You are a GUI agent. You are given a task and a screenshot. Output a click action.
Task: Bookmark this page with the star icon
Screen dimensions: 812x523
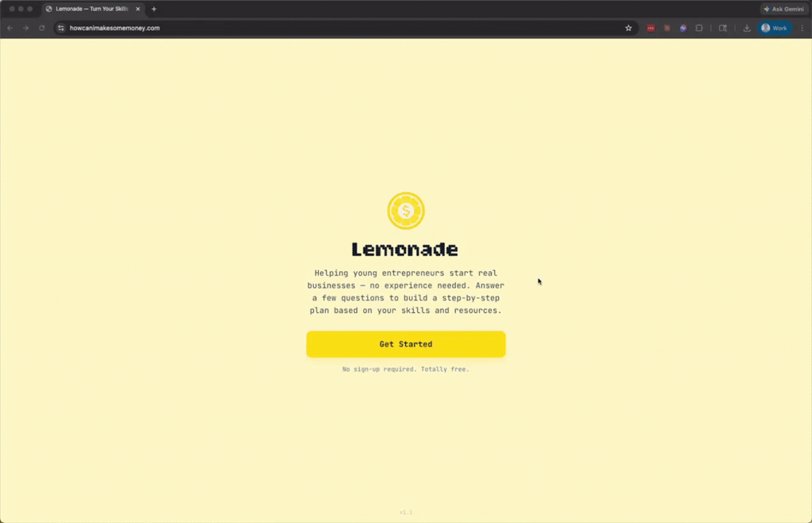click(628, 28)
